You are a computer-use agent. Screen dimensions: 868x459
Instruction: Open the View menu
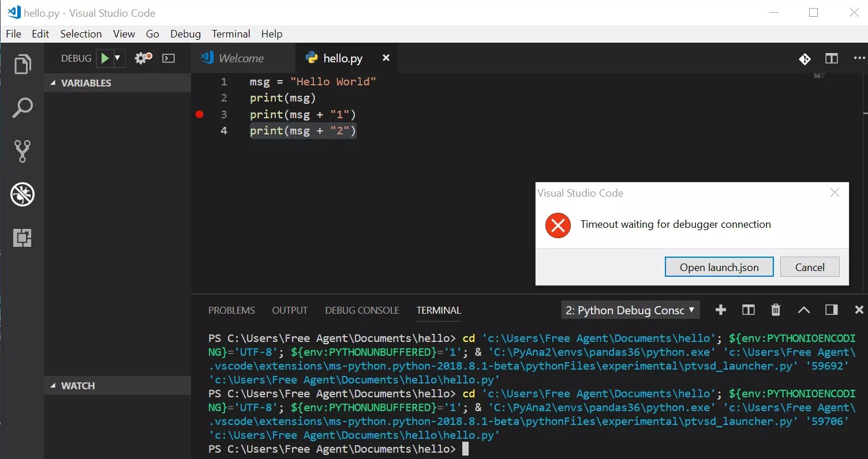click(124, 34)
